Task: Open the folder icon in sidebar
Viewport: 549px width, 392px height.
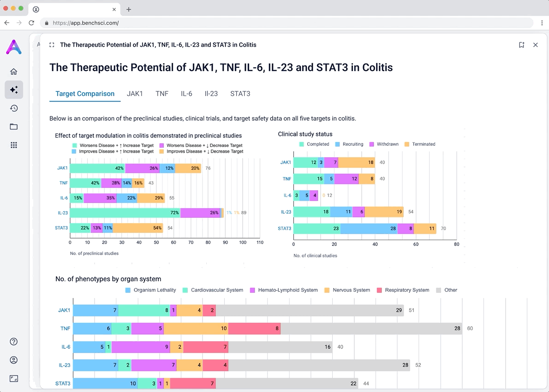Action: pos(14,127)
